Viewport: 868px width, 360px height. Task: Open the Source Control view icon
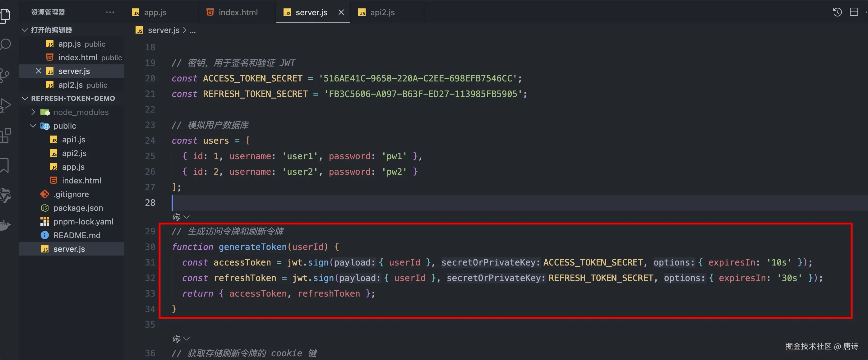click(5, 75)
